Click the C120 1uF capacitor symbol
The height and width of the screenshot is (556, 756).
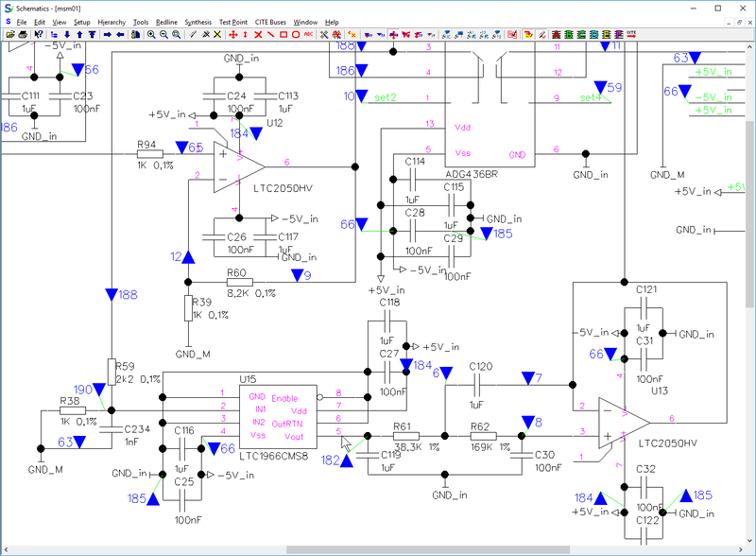tap(476, 385)
